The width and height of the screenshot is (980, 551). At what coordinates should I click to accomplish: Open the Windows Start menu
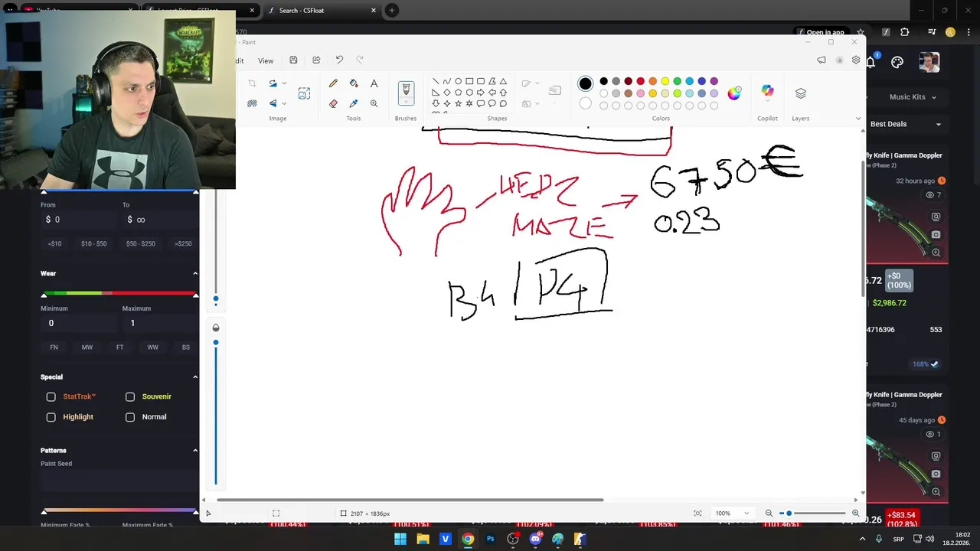click(400, 539)
